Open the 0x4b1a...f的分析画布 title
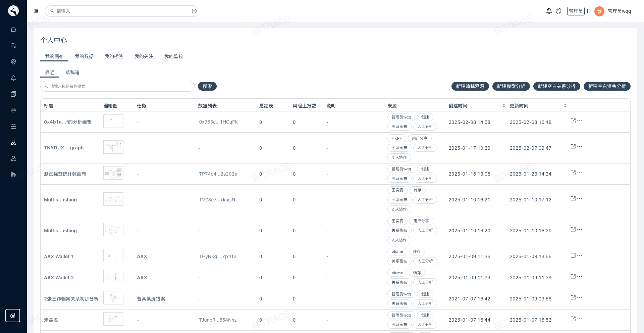This screenshot has height=333, width=644. click(68, 122)
